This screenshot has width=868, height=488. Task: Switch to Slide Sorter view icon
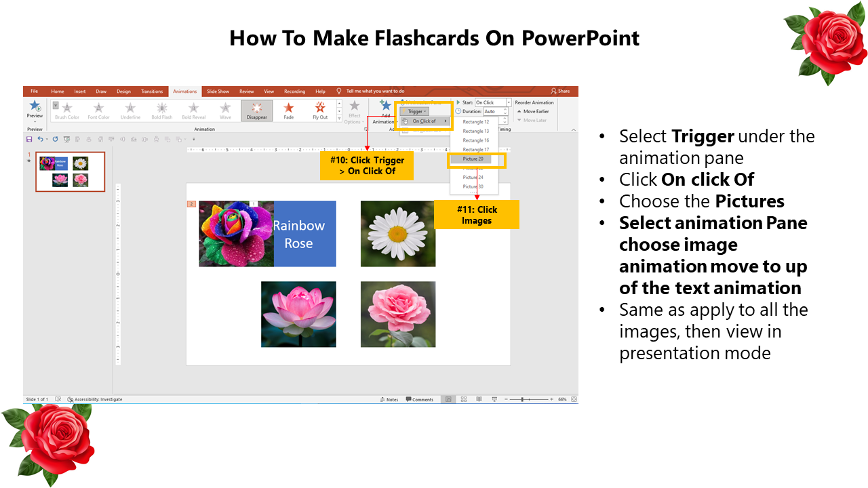pyautogui.click(x=464, y=399)
